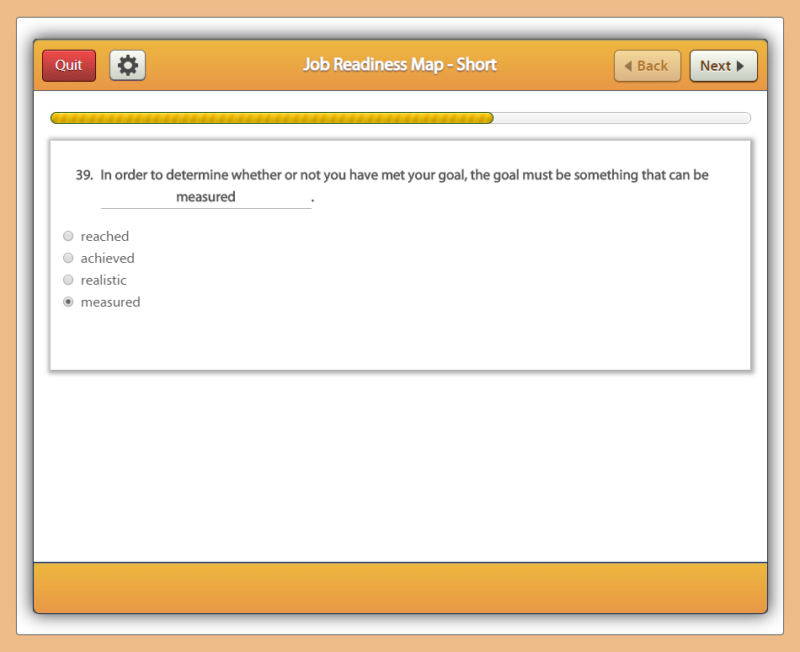Pick the "realistic" radio button
The image size is (800, 652).
point(68,280)
